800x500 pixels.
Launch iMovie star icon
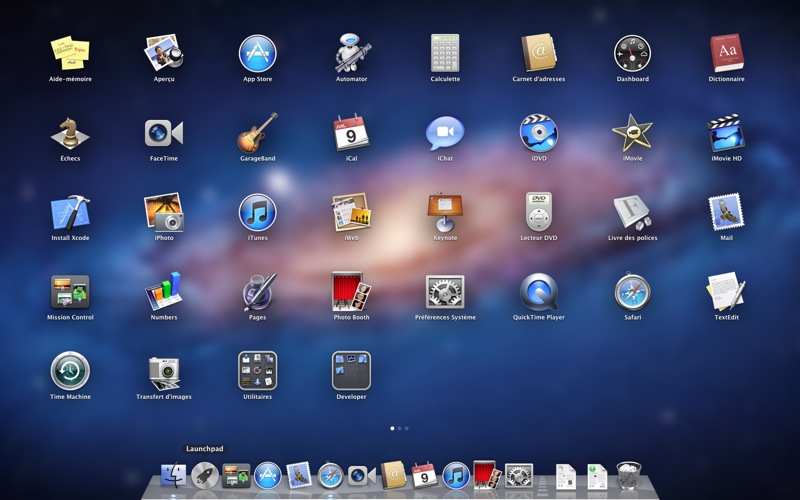click(633, 133)
